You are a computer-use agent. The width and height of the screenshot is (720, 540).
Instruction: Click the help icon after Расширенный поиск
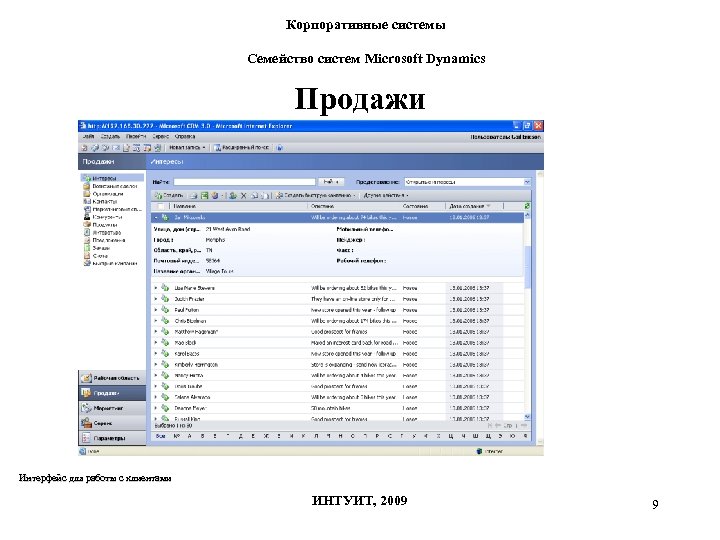pyautogui.click(x=280, y=147)
